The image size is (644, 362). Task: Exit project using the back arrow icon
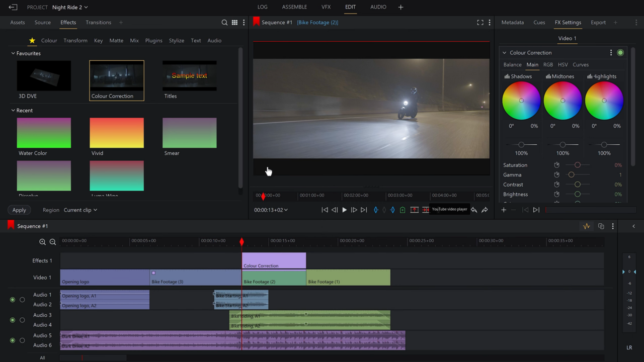[13, 7]
